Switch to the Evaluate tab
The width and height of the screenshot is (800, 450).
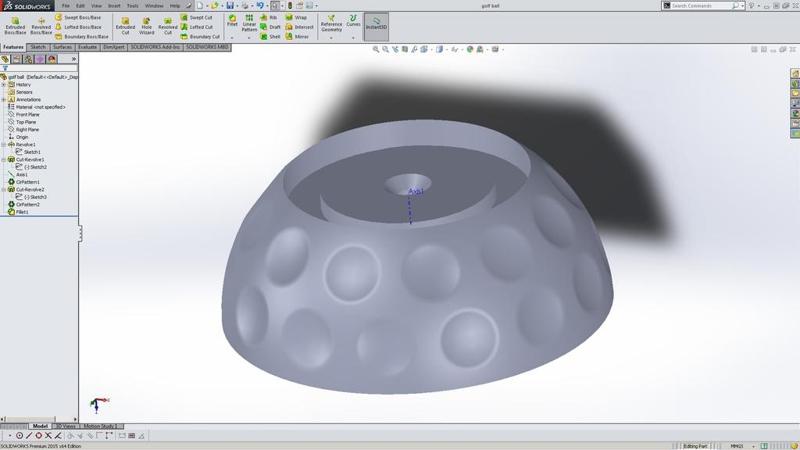pos(87,47)
